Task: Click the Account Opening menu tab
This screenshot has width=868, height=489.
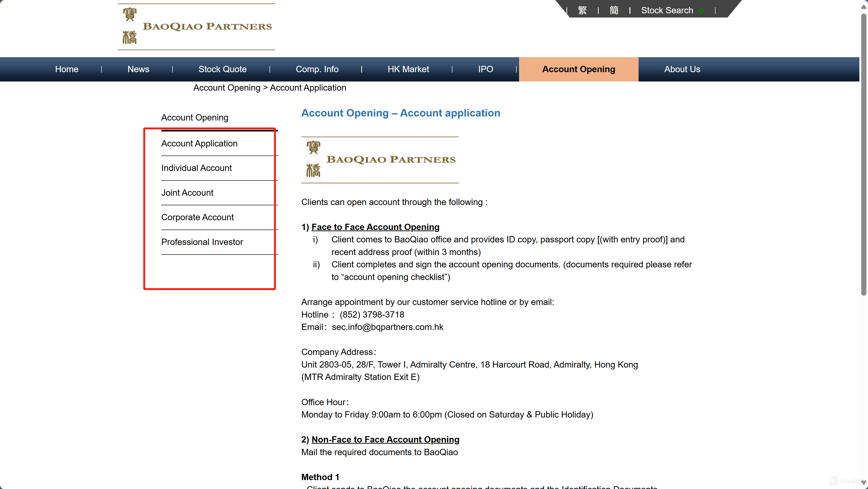Action: [579, 69]
